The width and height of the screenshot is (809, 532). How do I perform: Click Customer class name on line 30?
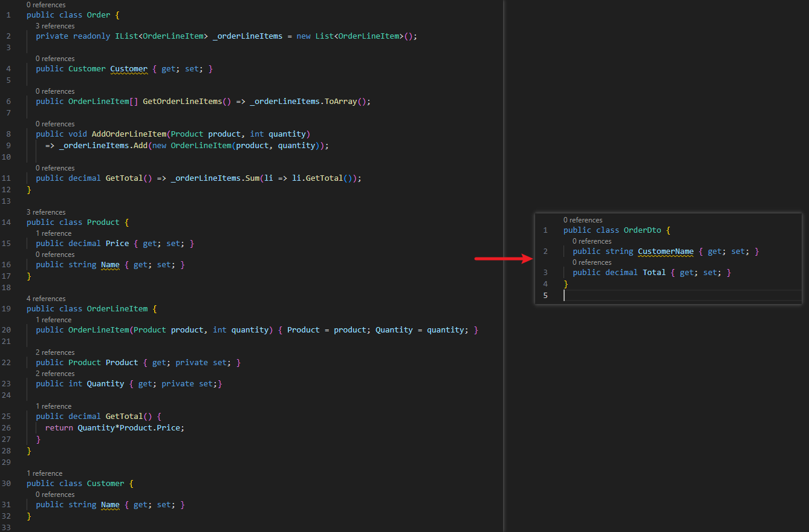click(106, 484)
